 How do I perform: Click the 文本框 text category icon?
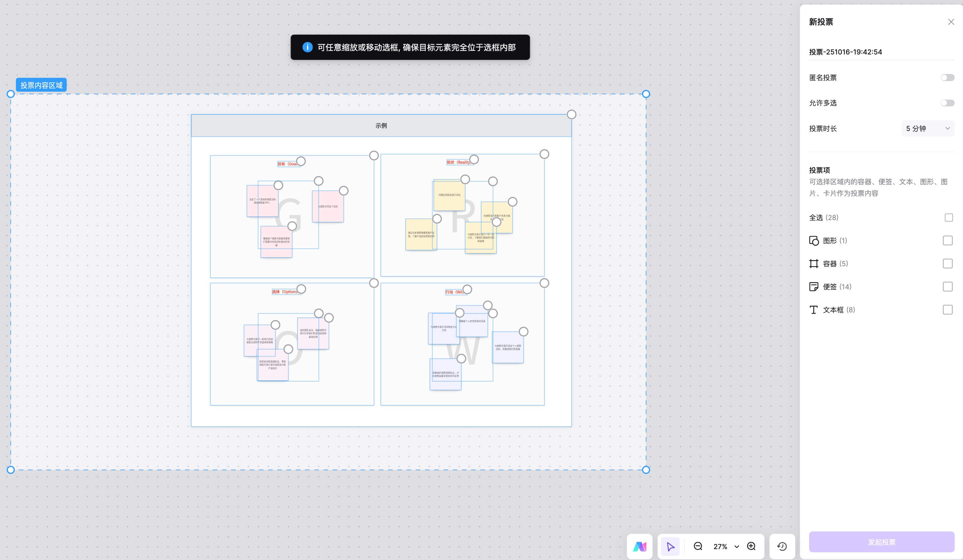pyautogui.click(x=814, y=310)
